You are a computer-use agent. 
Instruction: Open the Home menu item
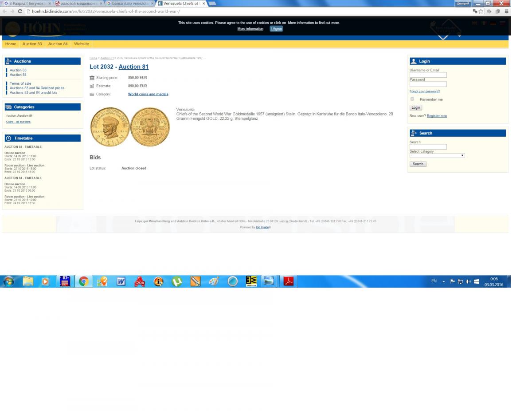pos(11,44)
